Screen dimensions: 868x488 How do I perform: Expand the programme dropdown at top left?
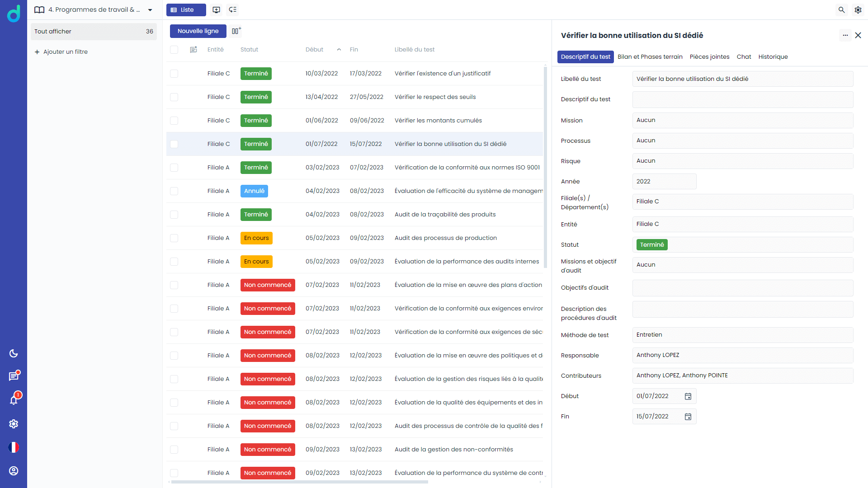coord(150,9)
